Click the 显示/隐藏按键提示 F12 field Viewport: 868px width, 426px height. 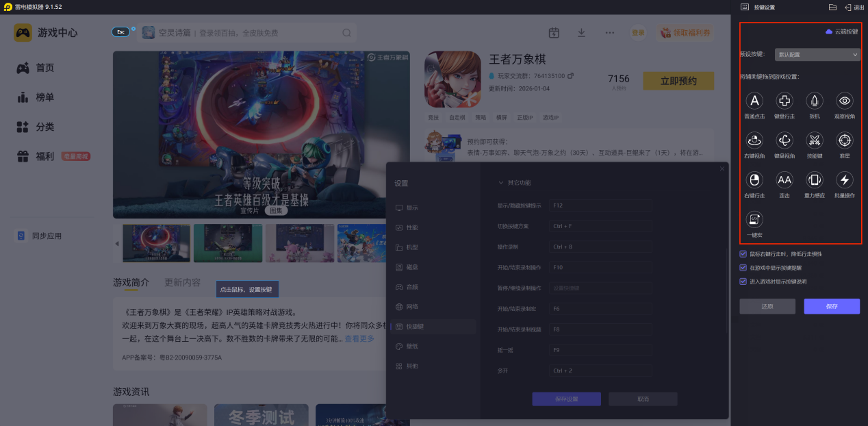pos(600,205)
